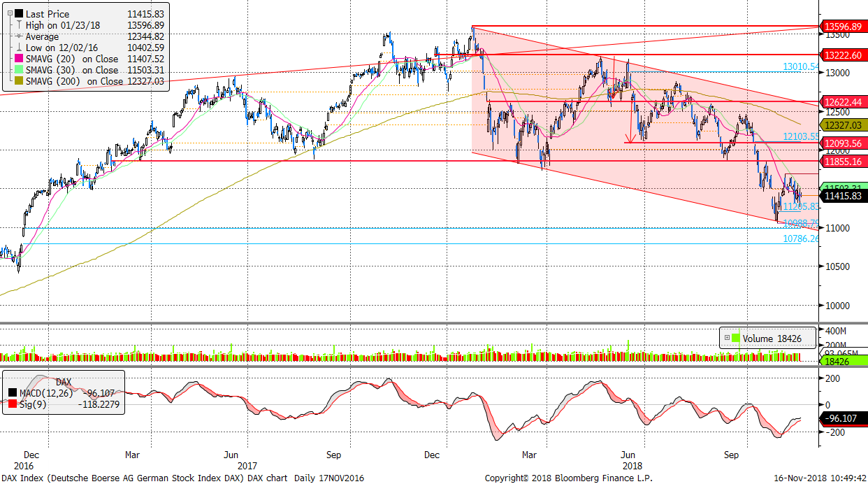Click the red Sig(9) color swatch
Image resolution: width=868 pixels, height=484 pixels.
point(13,404)
